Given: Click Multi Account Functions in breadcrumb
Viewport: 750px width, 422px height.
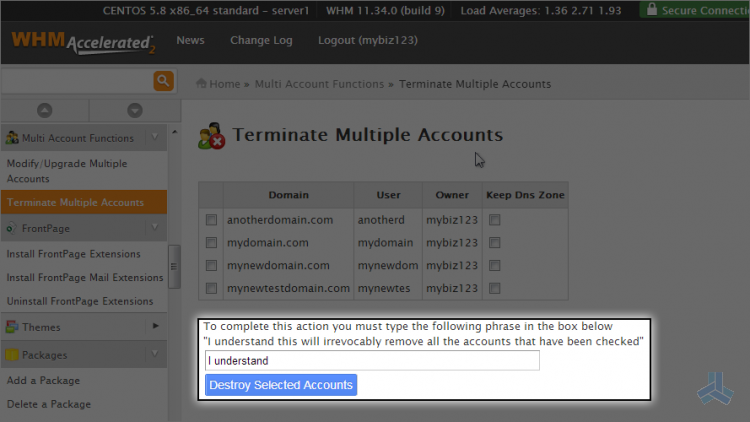Looking at the screenshot, I should 319,84.
